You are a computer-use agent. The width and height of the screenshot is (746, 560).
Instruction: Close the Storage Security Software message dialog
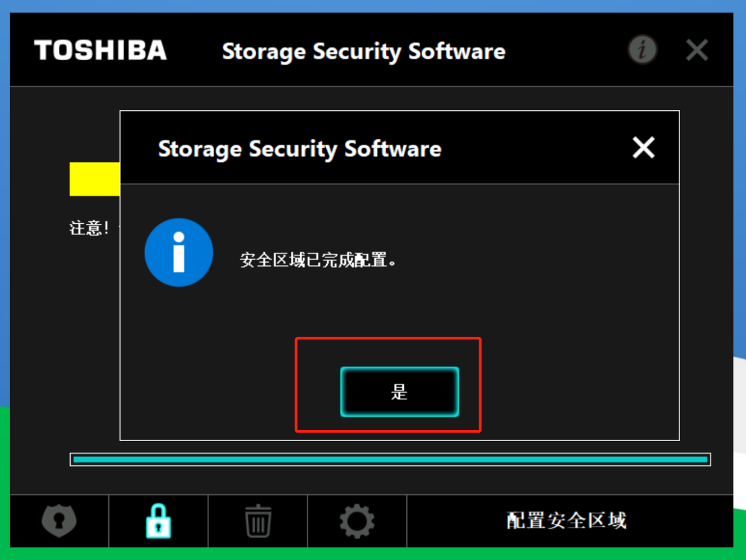[644, 147]
